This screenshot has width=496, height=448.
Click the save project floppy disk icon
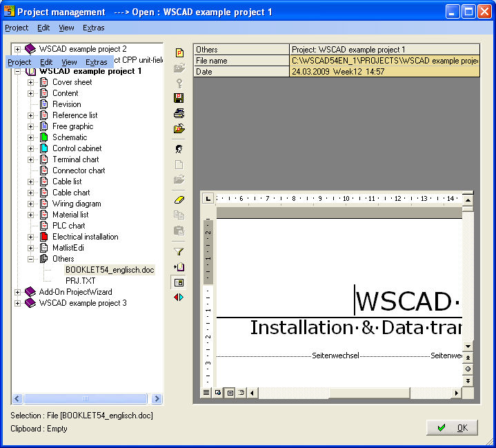pos(179,98)
